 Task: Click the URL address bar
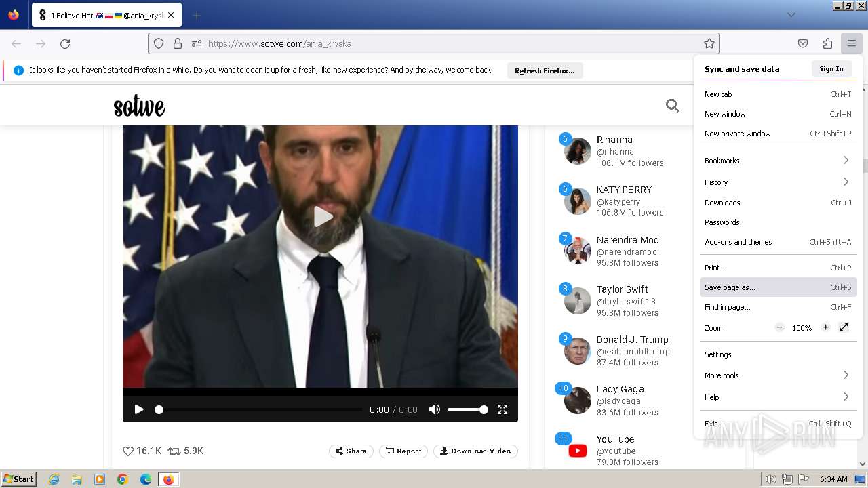tap(434, 43)
